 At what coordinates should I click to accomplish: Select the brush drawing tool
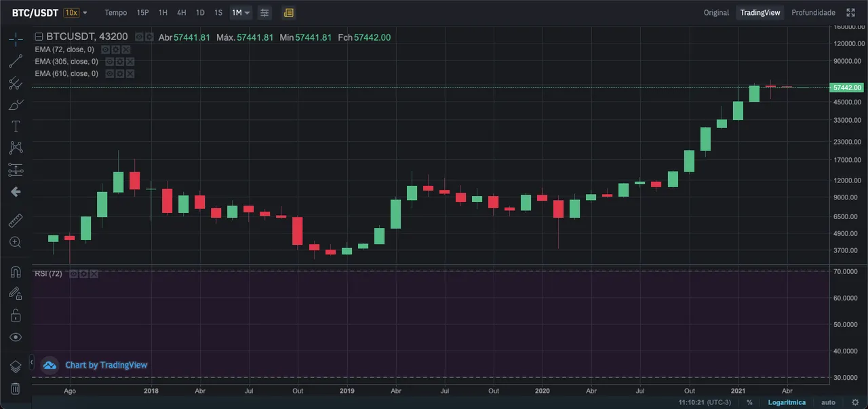16,105
